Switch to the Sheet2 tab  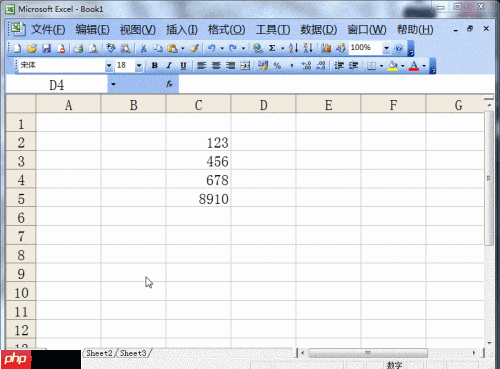point(99,353)
